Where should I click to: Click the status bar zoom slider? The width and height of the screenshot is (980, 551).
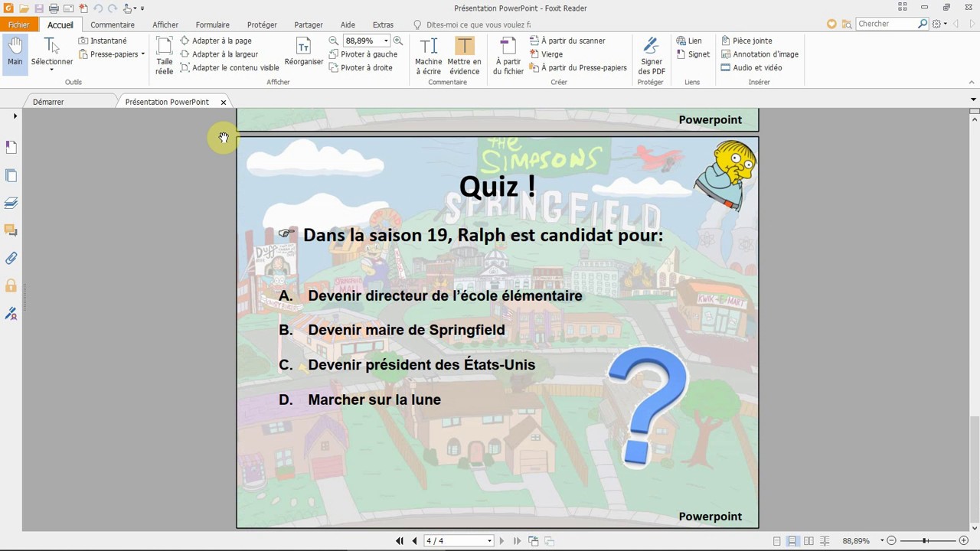click(926, 541)
